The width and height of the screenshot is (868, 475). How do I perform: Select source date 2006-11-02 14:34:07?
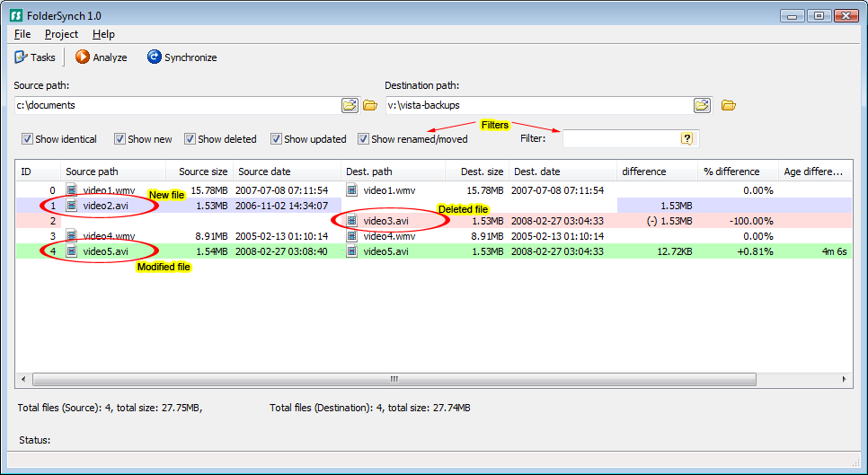[282, 206]
